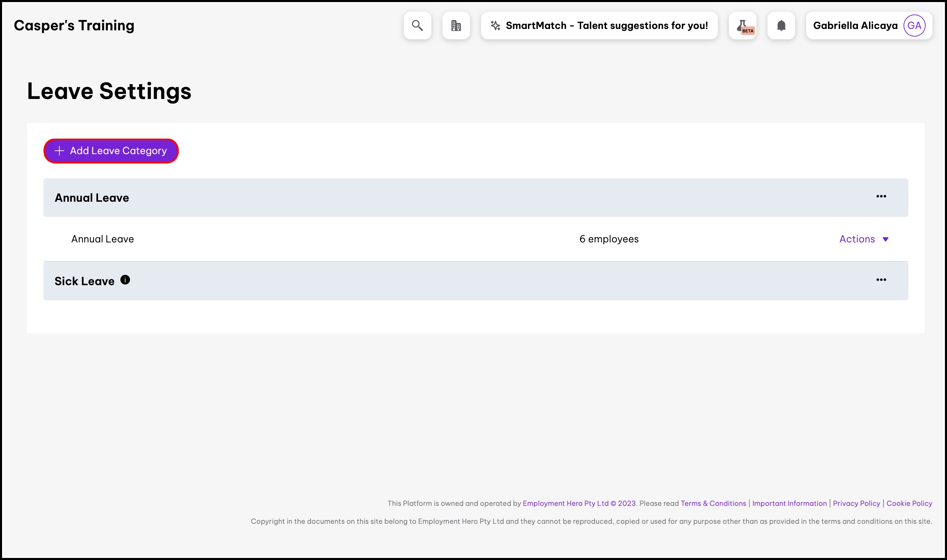Screen dimensions: 947x560
Task: Open the organisation building icon
Action: [456, 25]
